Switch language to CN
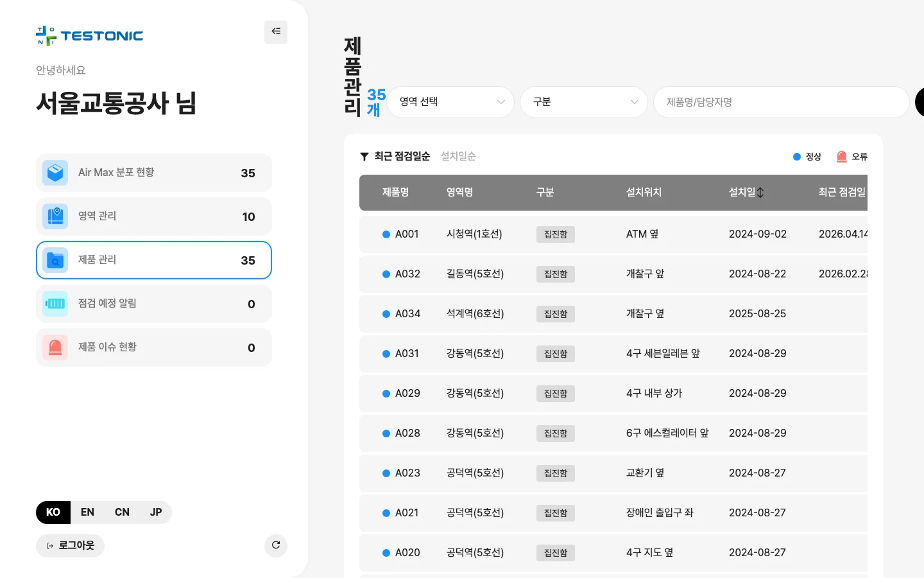The image size is (924, 578). point(122,512)
